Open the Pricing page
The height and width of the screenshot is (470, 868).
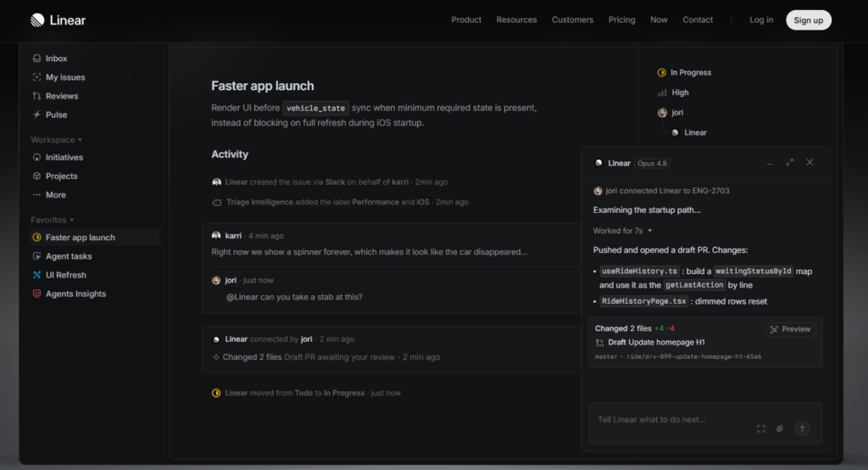[621, 20]
